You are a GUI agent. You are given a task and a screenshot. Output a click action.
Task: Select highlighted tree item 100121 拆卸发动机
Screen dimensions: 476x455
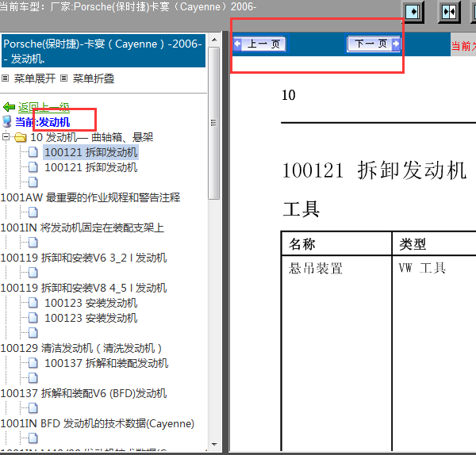pos(91,152)
